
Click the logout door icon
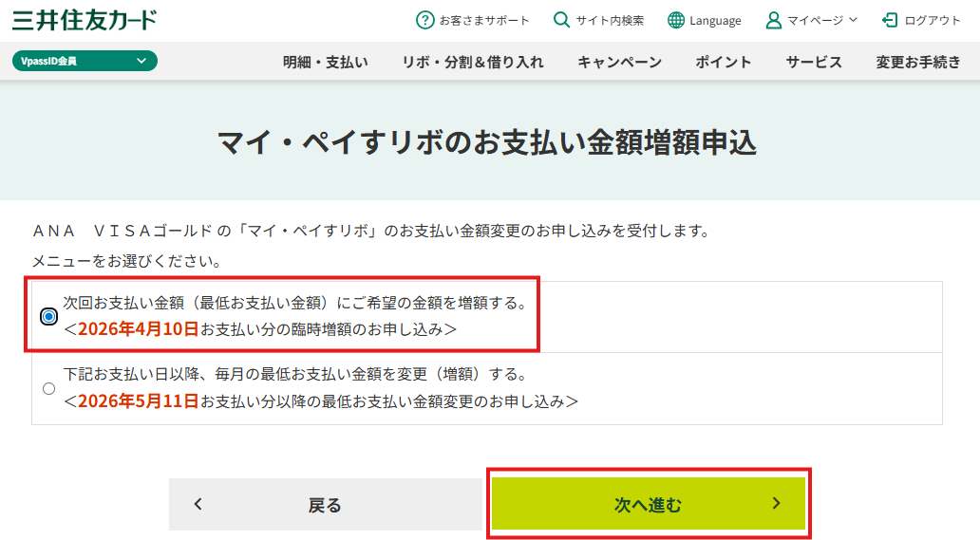tap(890, 20)
